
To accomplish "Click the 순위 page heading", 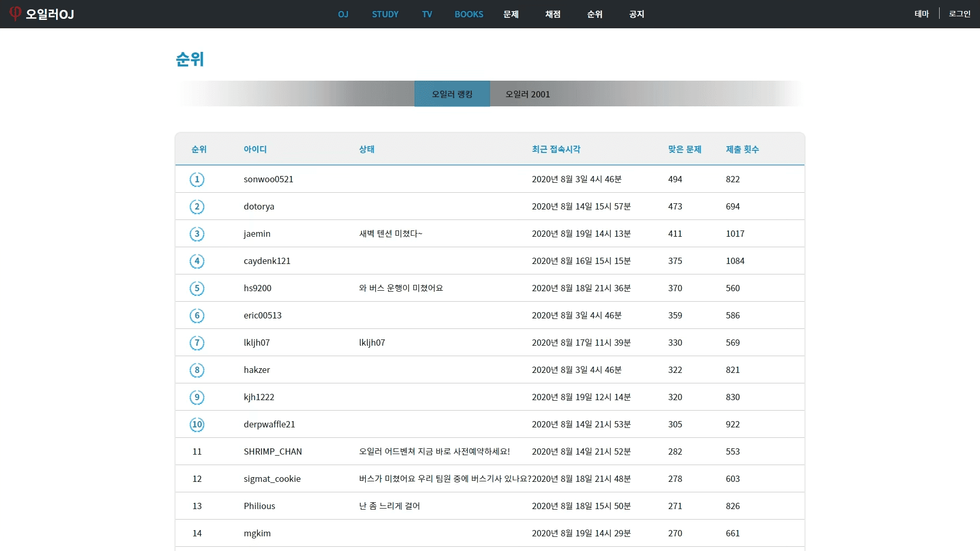I will click(x=190, y=59).
